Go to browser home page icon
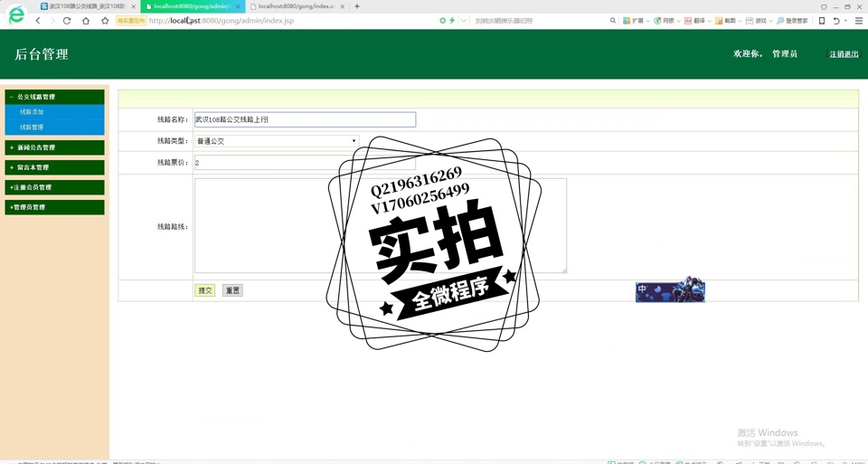 tap(86, 20)
